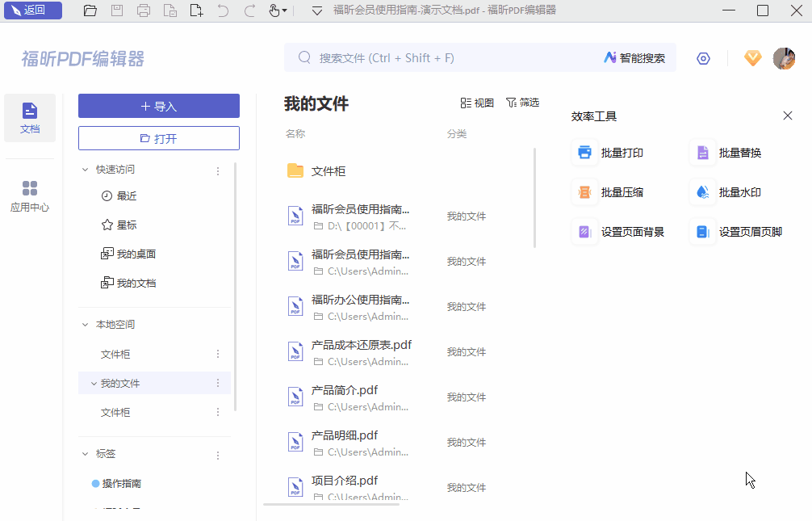Open the 批量打印 batch print tool
Screen dimensions: 812x521
614,152
